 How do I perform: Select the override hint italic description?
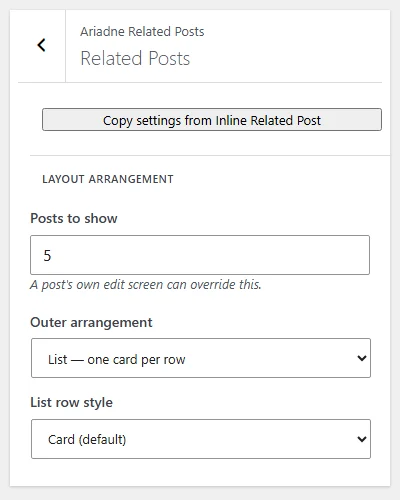(146, 285)
